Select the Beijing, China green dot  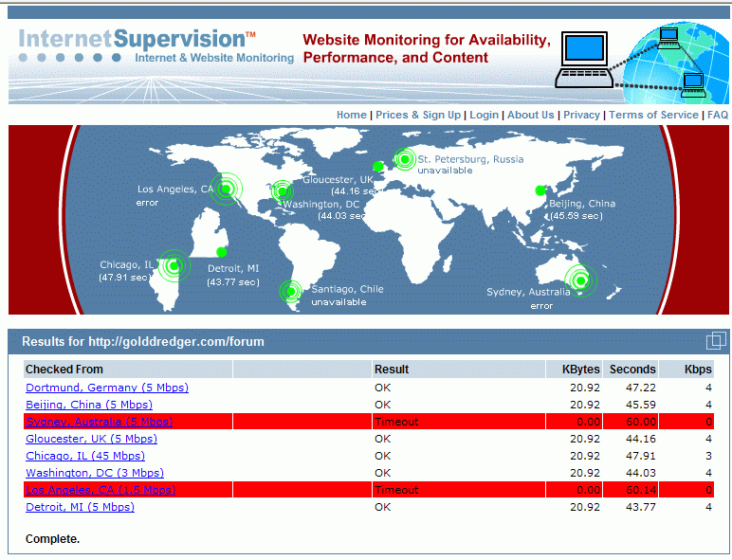(x=540, y=190)
